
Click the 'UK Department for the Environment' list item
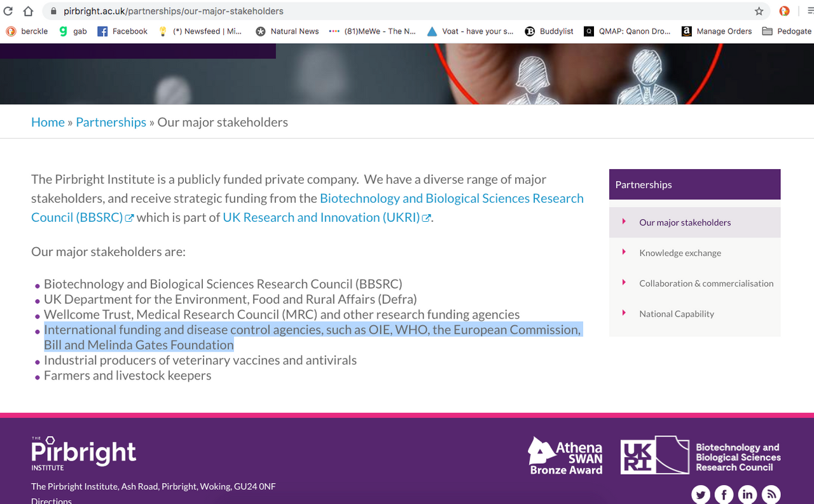(230, 299)
